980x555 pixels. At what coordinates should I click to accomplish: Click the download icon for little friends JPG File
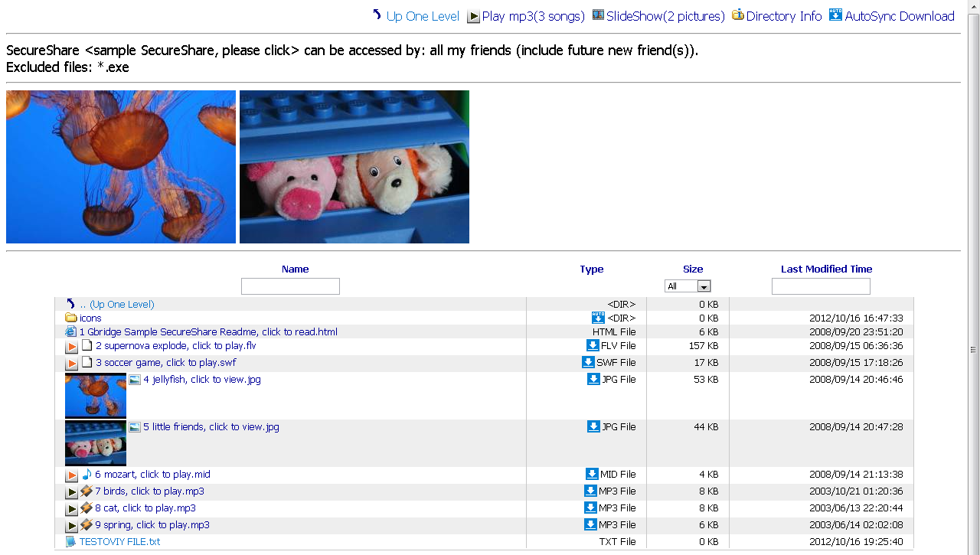pos(593,426)
